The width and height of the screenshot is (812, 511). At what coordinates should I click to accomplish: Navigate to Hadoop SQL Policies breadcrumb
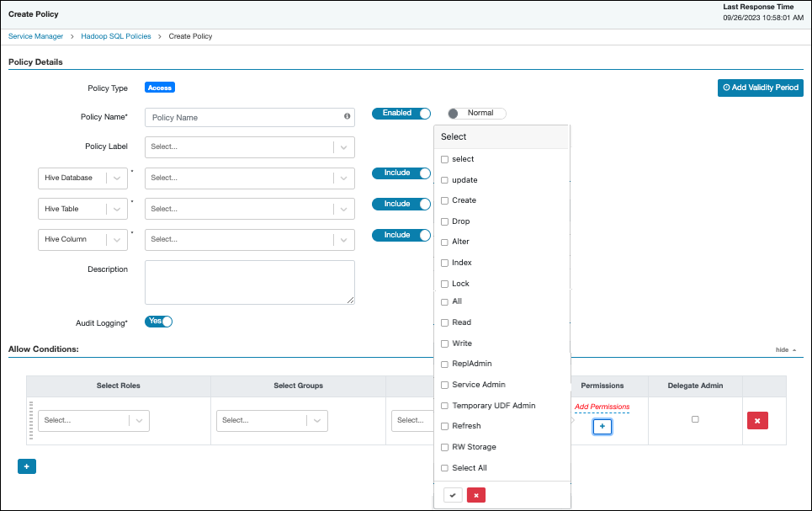[x=116, y=36]
